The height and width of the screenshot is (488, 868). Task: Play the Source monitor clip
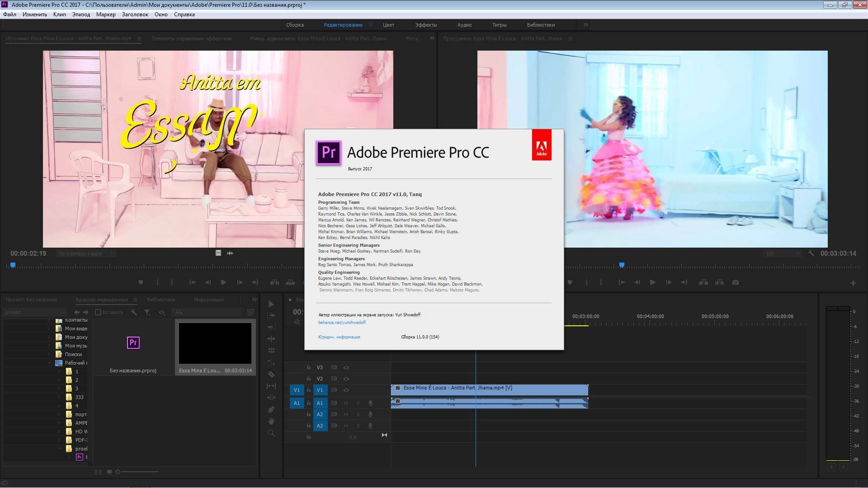[x=224, y=282]
